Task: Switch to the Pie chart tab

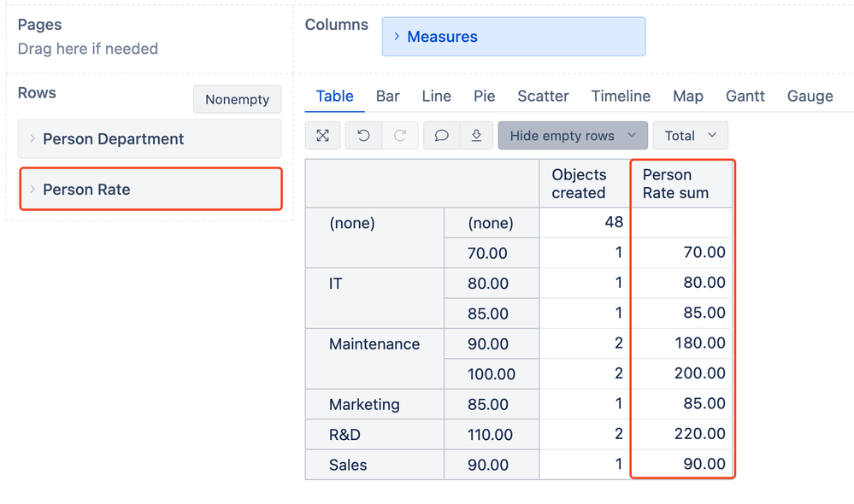Action: tap(484, 97)
